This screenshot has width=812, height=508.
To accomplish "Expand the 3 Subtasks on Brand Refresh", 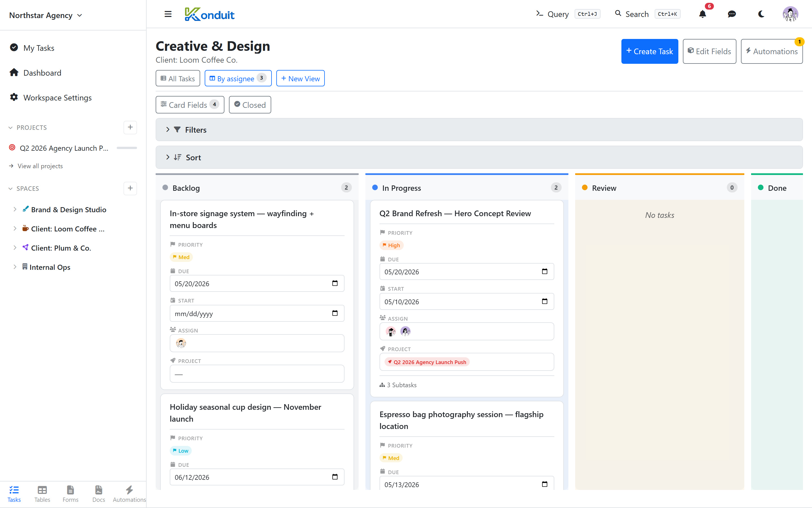I will click(398, 385).
